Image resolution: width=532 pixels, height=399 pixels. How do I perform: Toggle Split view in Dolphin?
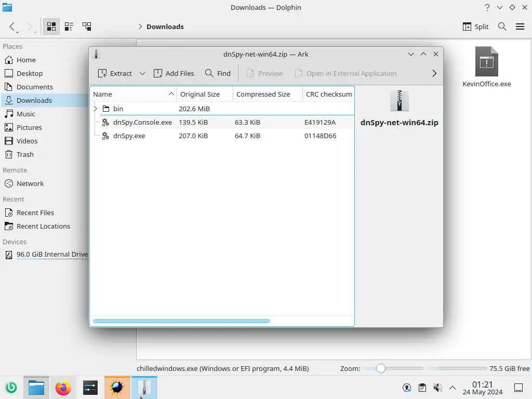[476, 26]
